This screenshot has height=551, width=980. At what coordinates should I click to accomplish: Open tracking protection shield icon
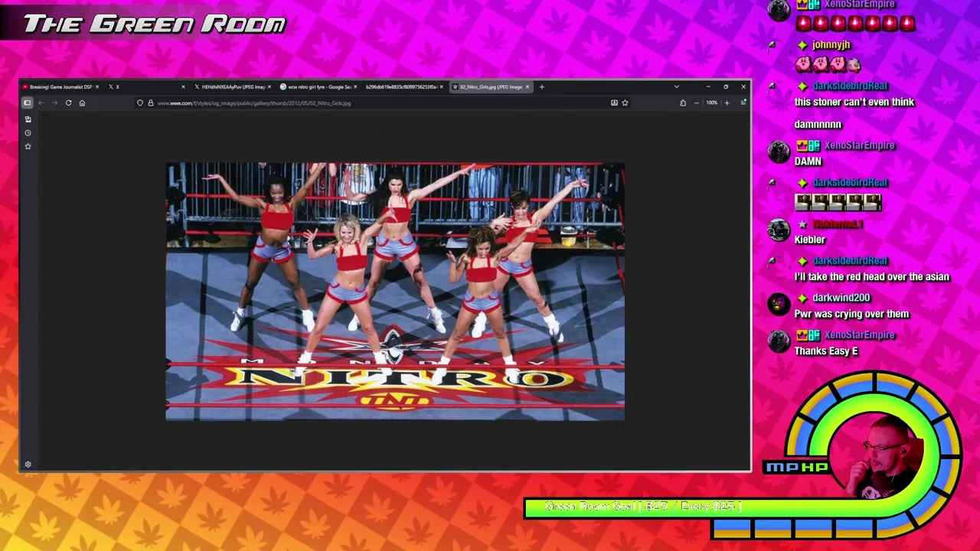[x=140, y=103]
